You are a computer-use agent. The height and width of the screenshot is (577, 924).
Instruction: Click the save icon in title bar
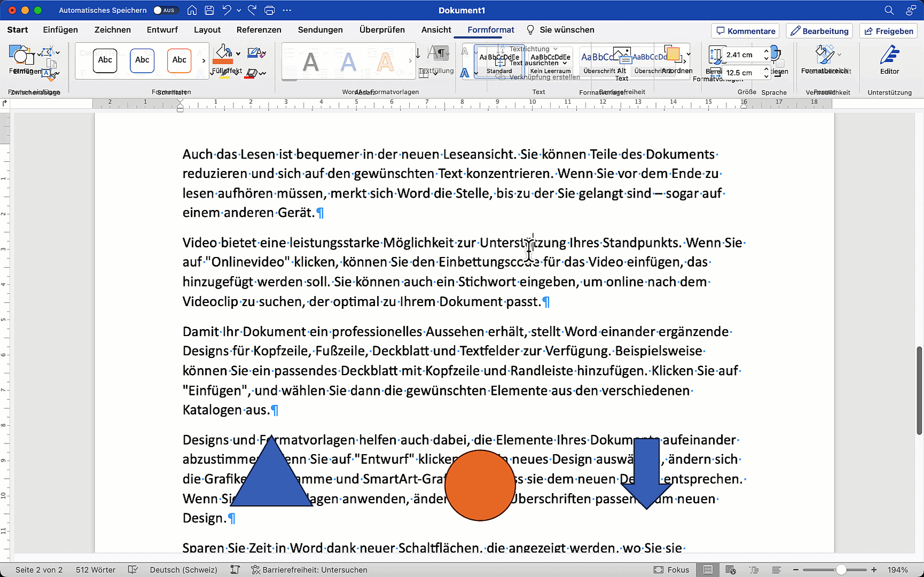(209, 10)
